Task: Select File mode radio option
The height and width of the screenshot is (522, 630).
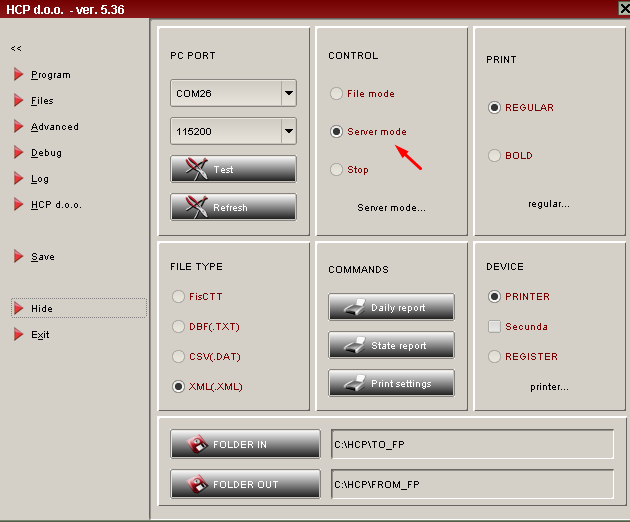Action: 337,94
